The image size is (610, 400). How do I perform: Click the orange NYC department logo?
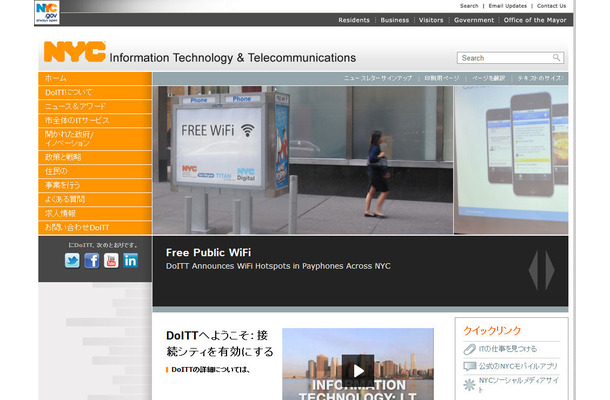75,52
